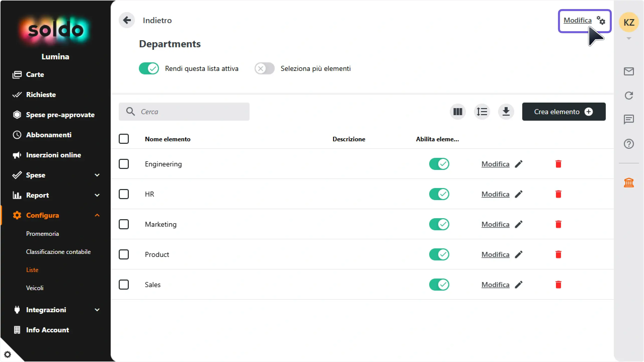Screen dimensions: 644x362
Task: Tick the select-all header checkbox
Action: click(124, 139)
